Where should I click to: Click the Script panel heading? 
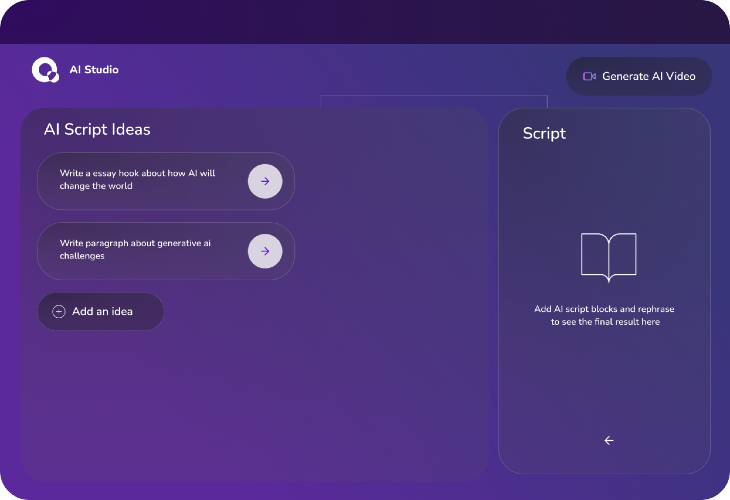tap(544, 134)
